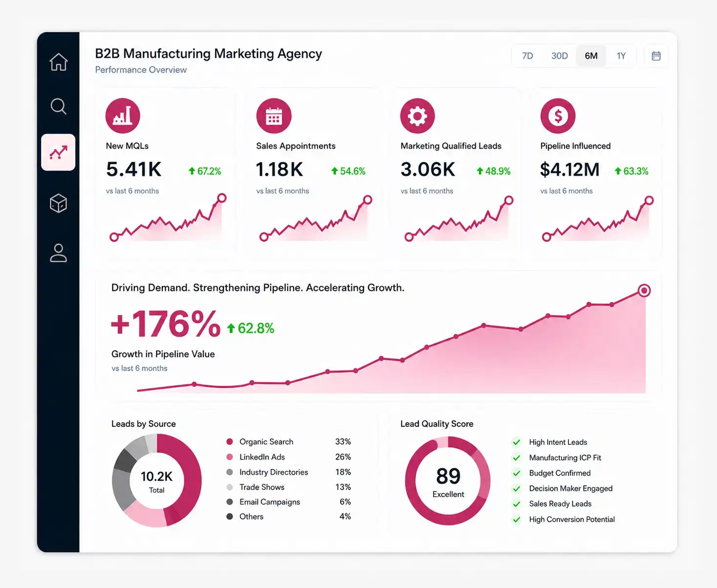Click the Marketing Qualified Leads sparkline end marker
The width and height of the screenshot is (717, 588).
pos(508,200)
